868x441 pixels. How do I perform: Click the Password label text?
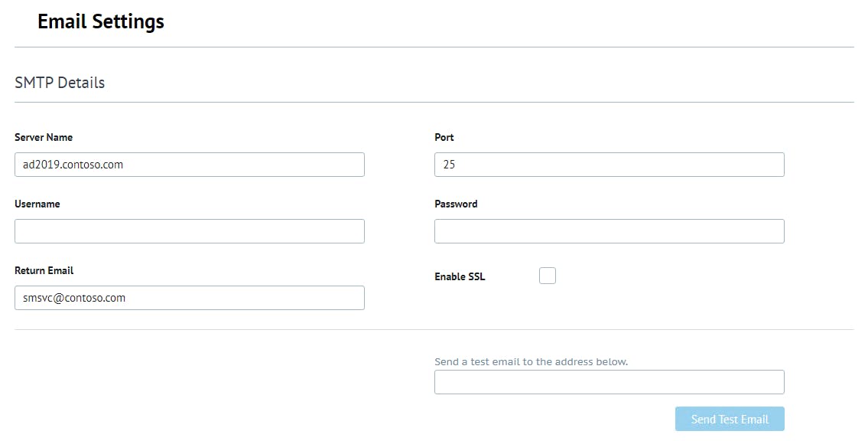point(456,204)
